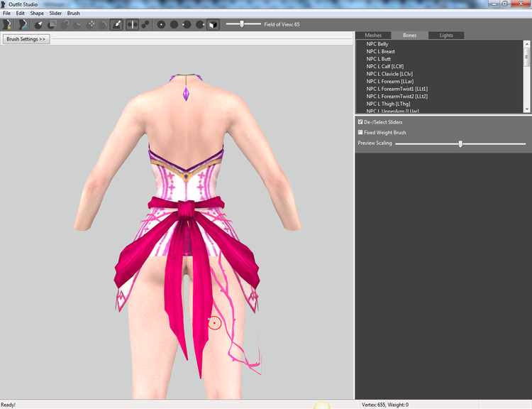The width and height of the screenshot is (532, 409).
Task: Toggle X-mirror brush mode
Action: [x=133, y=24]
